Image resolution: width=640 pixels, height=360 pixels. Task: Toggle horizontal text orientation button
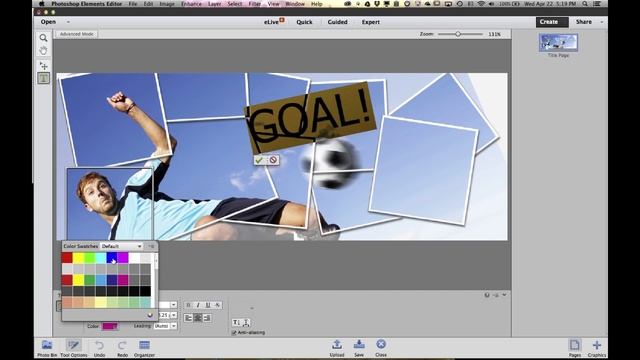click(236, 322)
